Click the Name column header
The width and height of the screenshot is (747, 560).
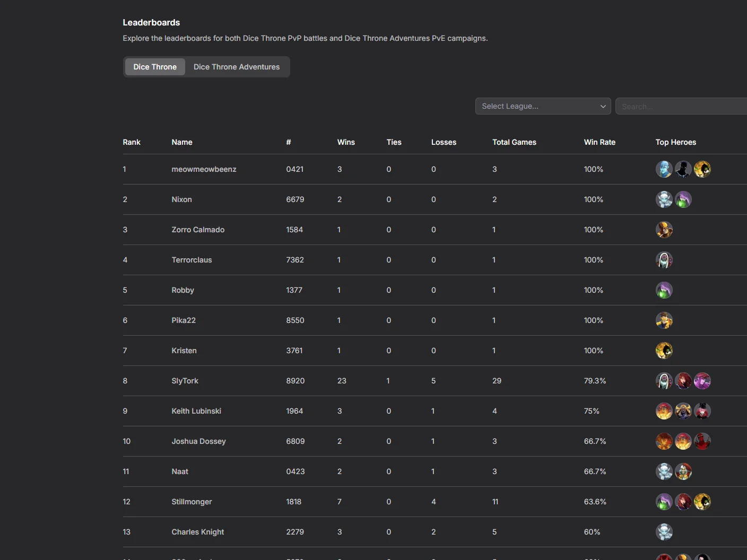point(182,142)
